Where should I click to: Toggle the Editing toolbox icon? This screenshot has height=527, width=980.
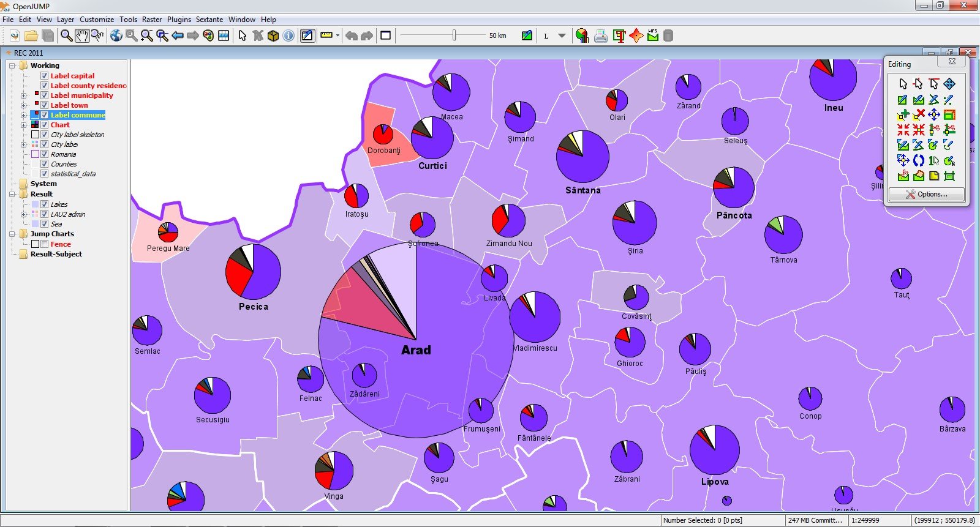(x=307, y=36)
